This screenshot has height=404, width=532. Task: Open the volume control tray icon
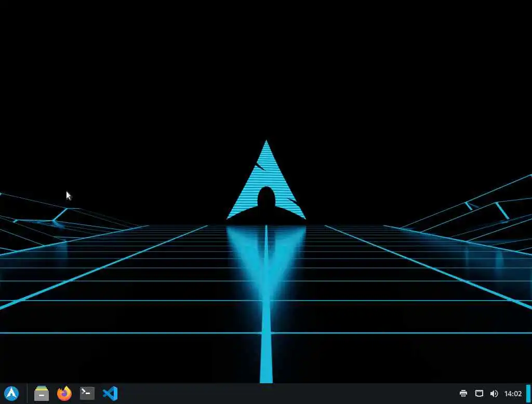point(494,394)
